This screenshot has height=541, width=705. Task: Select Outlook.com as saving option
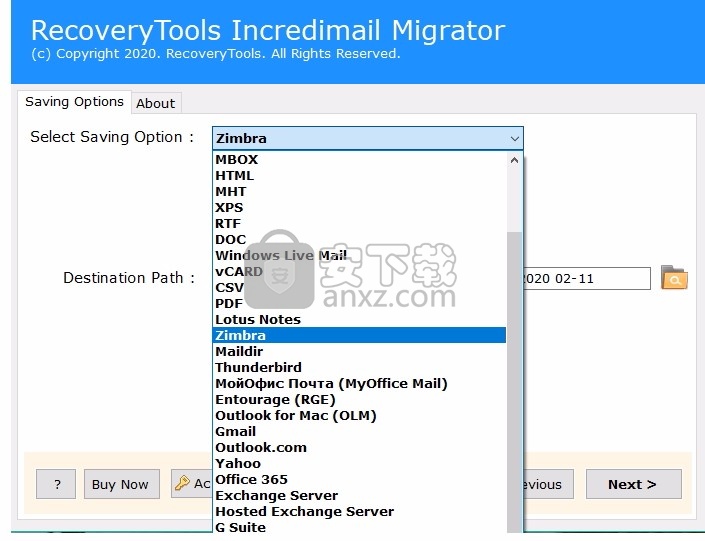359,447
